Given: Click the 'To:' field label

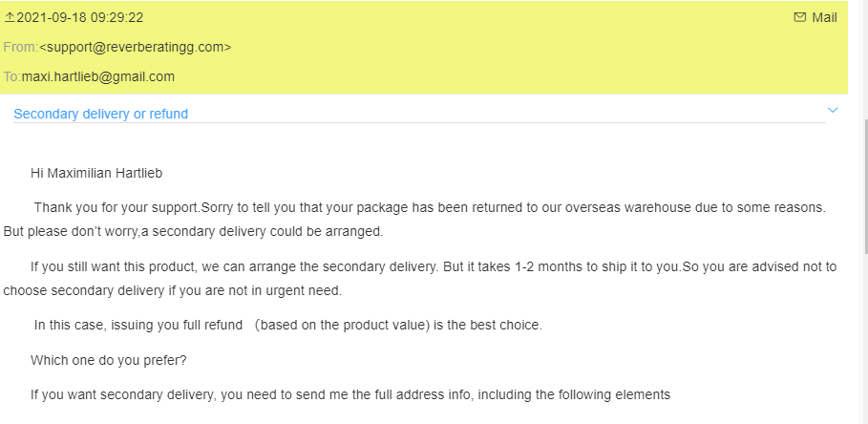Looking at the screenshot, I should coord(11,76).
